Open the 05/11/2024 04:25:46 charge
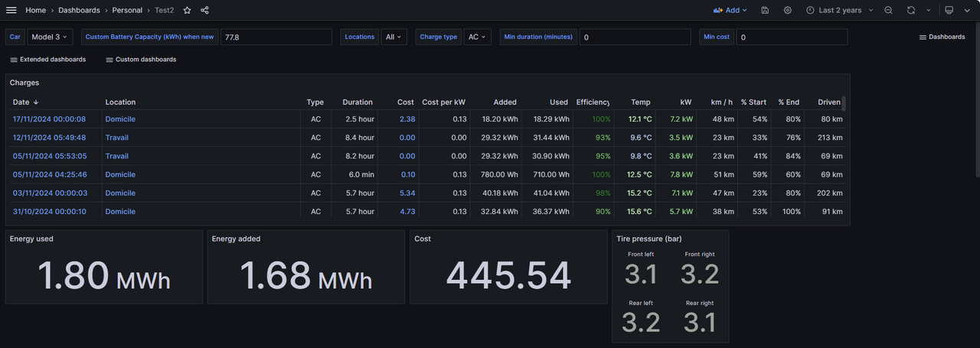980x348 pixels. (49, 174)
